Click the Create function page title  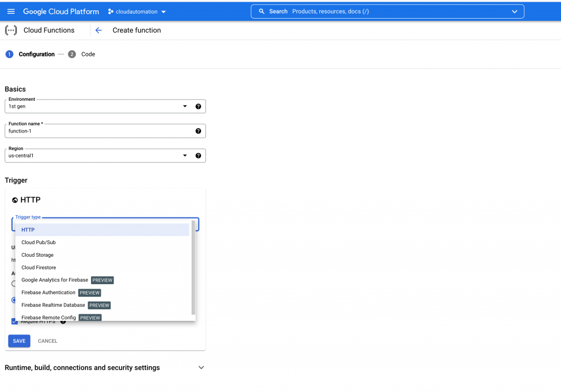(x=136, y=31)
